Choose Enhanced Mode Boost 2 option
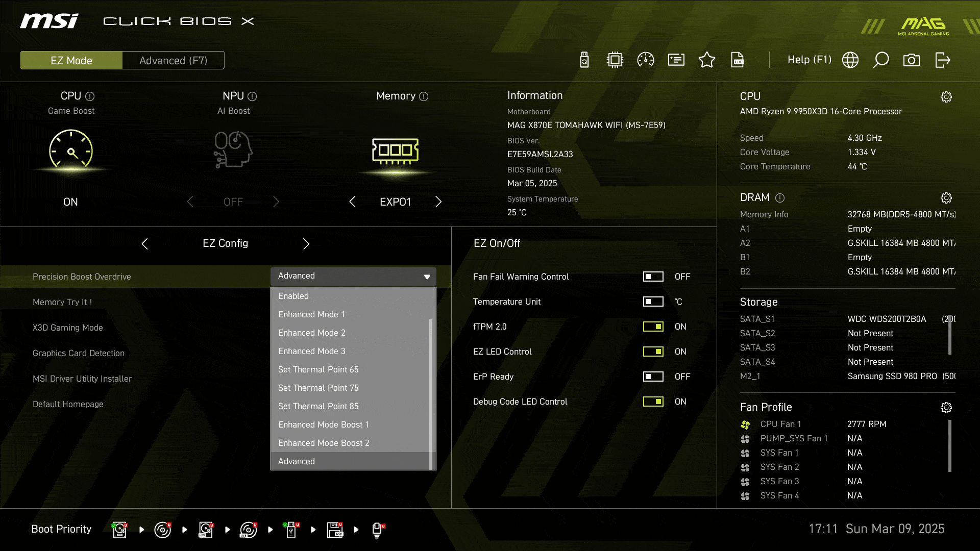 click(x=350, y=443)
